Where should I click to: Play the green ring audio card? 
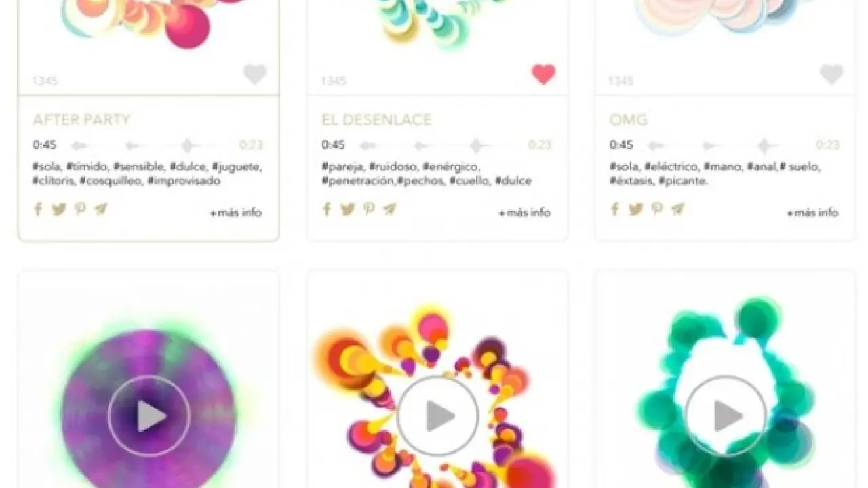coord(726,415)
